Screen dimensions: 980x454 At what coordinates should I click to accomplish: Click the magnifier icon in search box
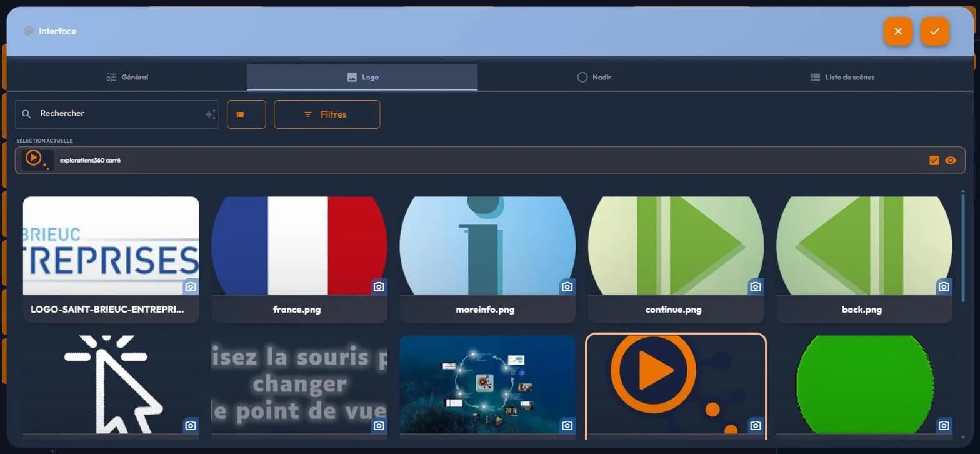coord(26,114)
